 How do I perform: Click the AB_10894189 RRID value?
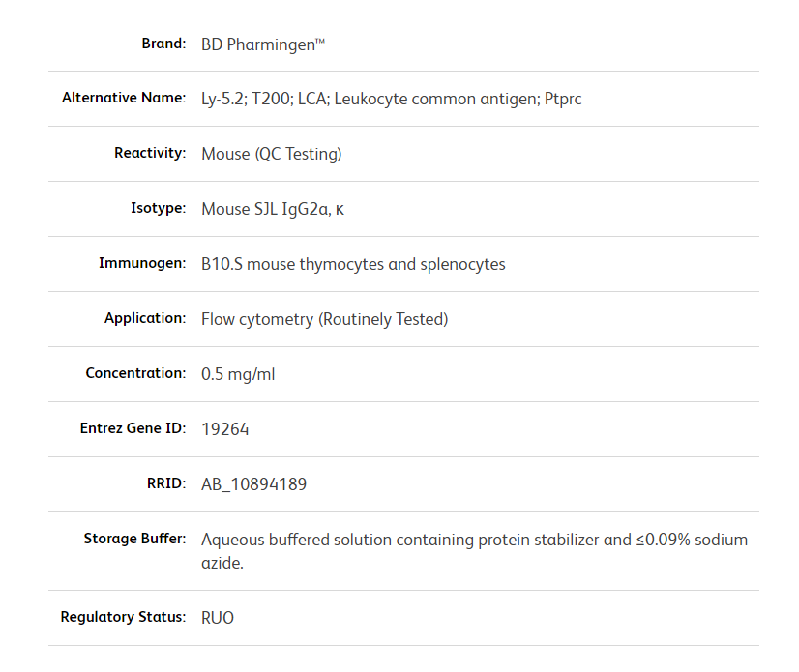(x=253, y=484)
